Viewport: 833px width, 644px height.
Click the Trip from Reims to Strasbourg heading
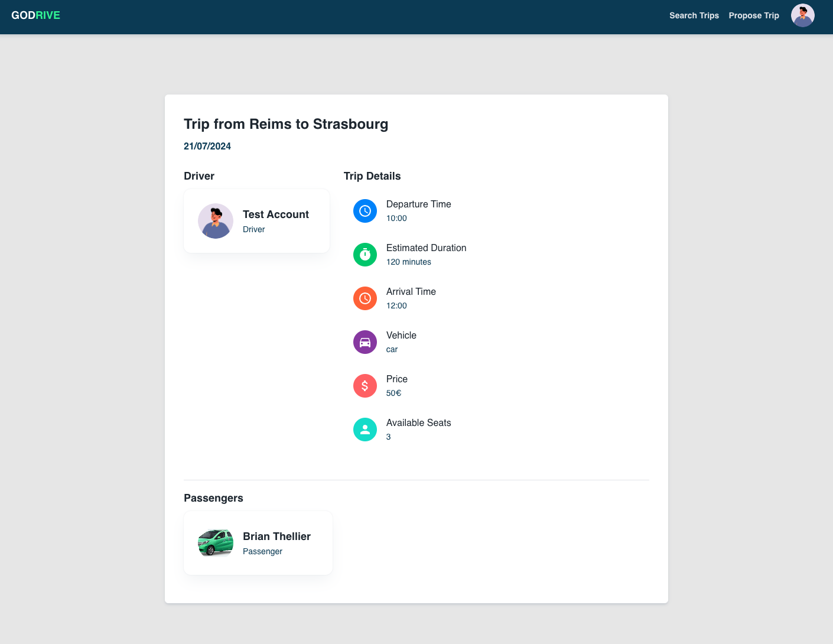click(286, 124)
